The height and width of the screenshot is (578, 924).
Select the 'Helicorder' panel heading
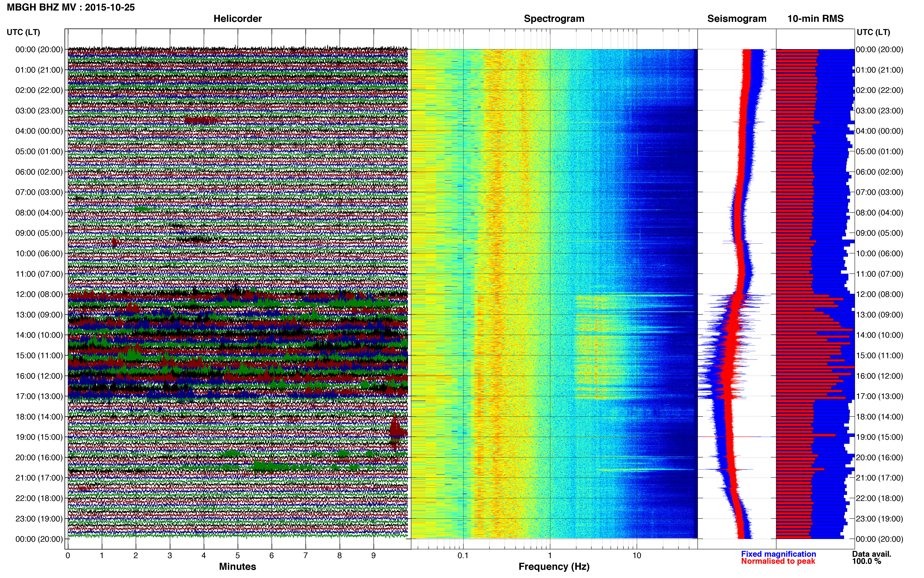tap(238, 19)
